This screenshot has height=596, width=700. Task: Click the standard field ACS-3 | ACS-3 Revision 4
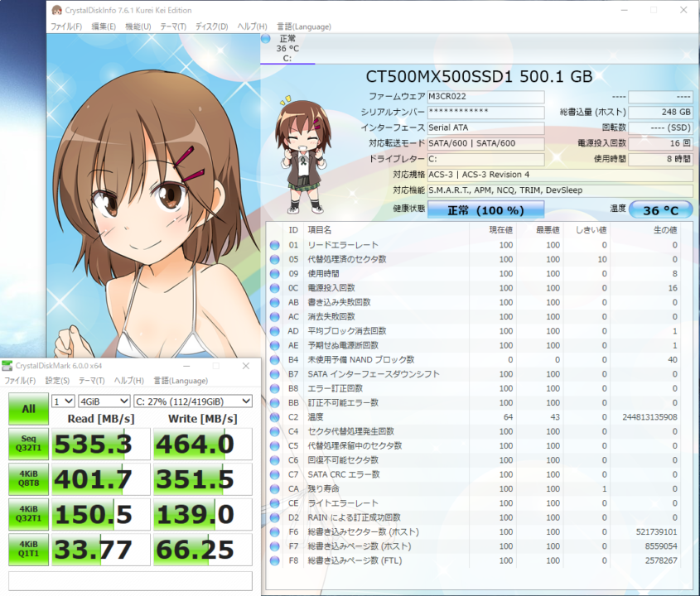560,175
